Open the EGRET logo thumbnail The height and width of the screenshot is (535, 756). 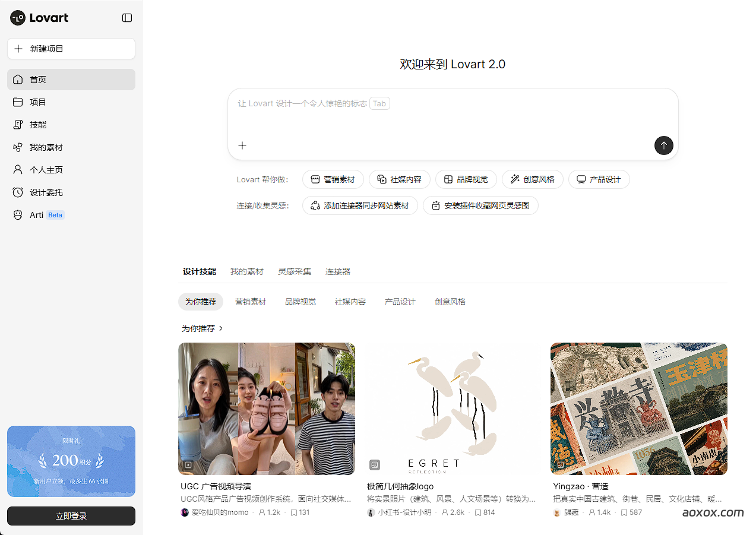[x=453, y=409]
